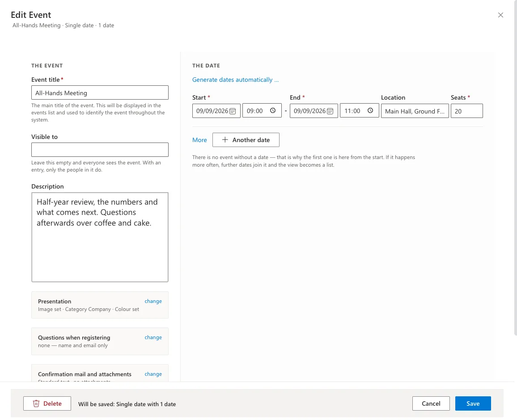517x420 pixels.
Task: Click 'Image set · Category Company' summary text
Action: tap(89, 309)
